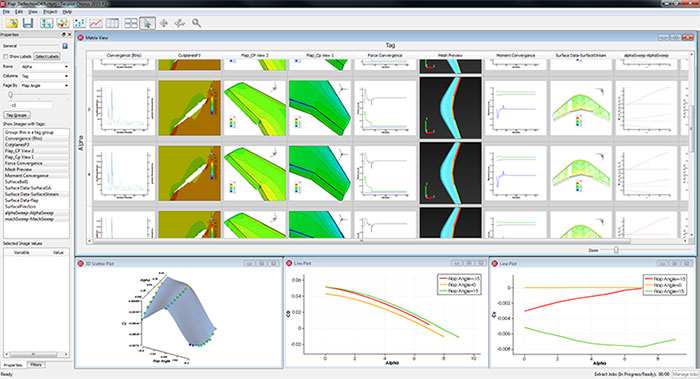Click the Extract Jobs status text

631,374
